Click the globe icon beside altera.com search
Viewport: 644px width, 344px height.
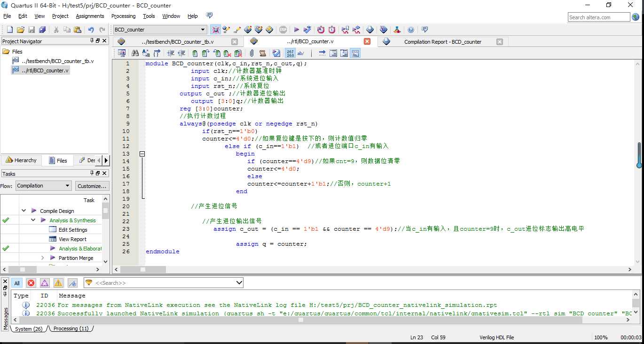click(636, 17)
